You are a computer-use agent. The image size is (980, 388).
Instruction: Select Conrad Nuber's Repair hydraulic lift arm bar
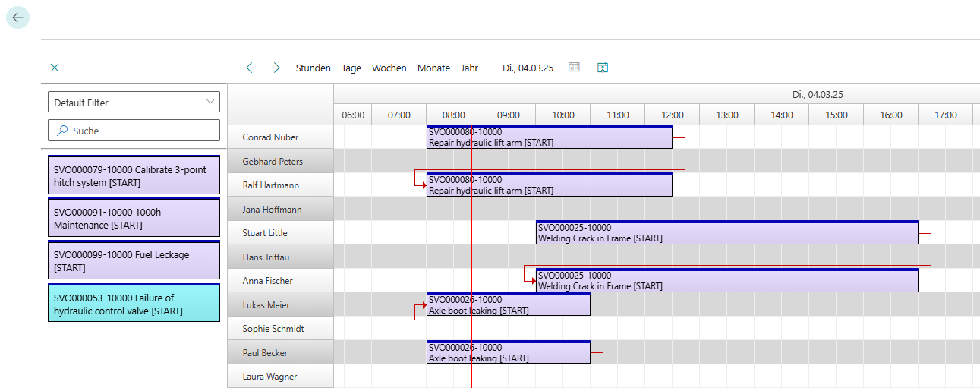(x=550, y=137)
